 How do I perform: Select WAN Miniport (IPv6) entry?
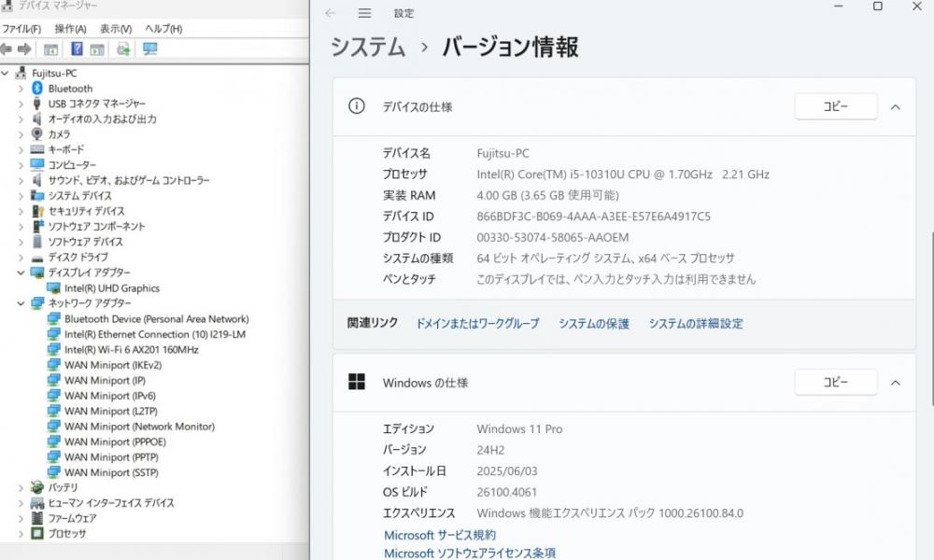(110, 396)
